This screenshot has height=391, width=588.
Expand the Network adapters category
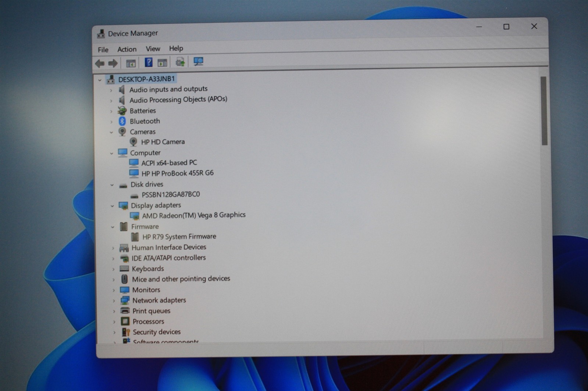tap(114, 301)
